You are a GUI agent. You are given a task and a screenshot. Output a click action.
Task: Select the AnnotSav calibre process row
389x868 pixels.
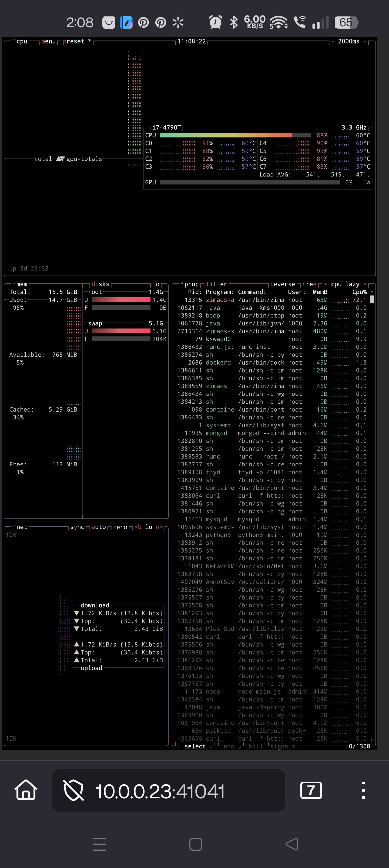[x=272, y=582]
